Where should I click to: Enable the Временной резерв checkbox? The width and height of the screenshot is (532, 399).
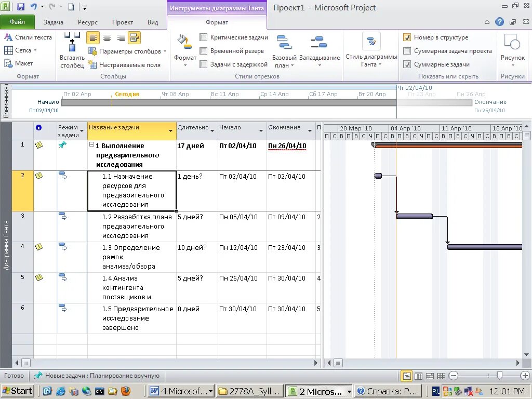click(204, 51)
